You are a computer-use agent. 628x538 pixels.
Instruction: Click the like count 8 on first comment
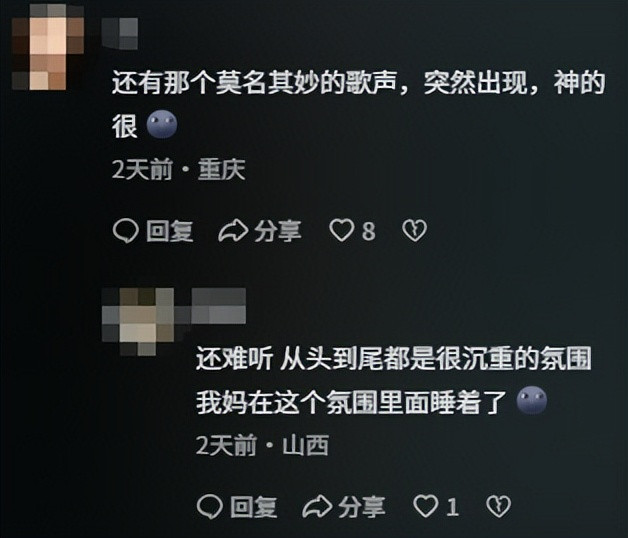(x=369, y=231)
